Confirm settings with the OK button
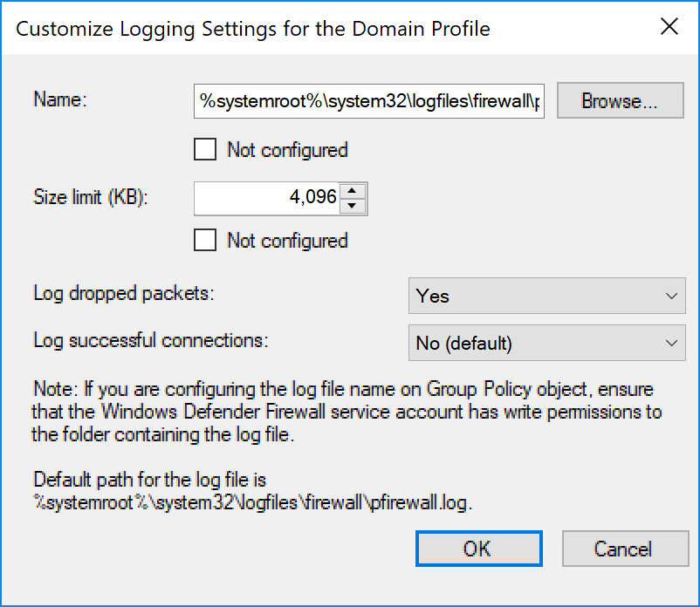 478,549
